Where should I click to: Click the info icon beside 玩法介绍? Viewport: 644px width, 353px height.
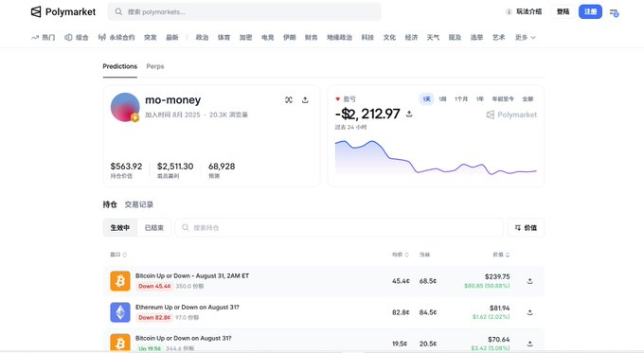[509, 12]
